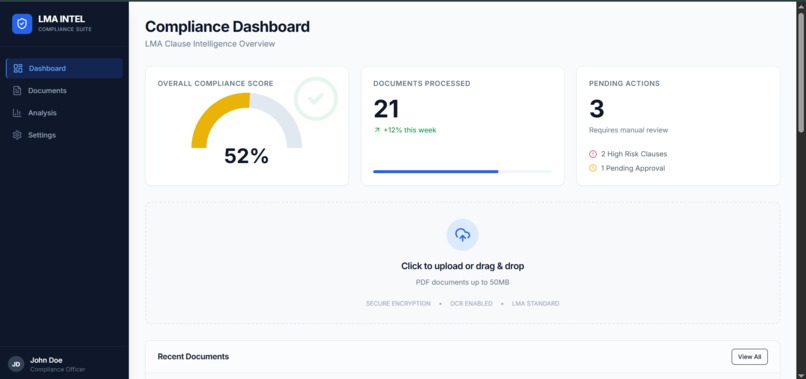Click the red High Risk alert icon

pos(593,154)
